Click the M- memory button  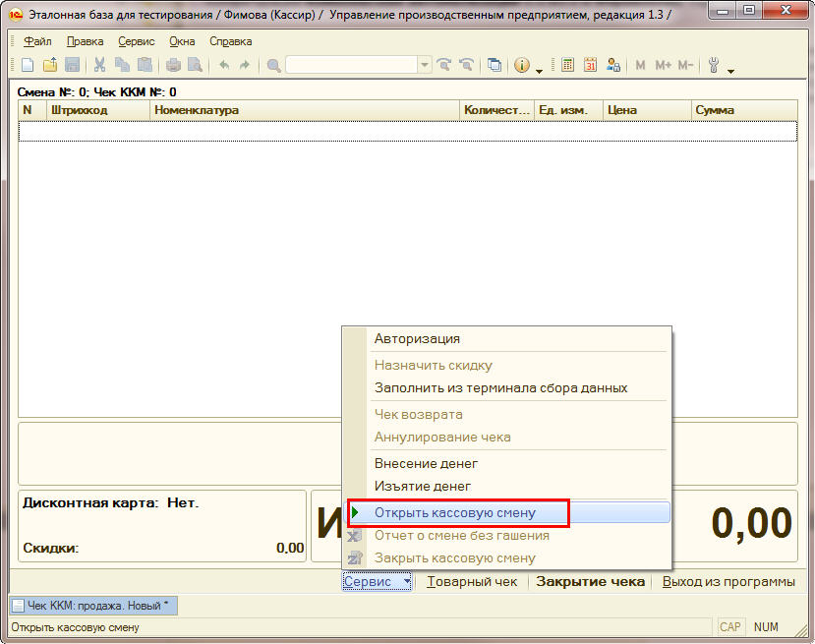(685, 65)
